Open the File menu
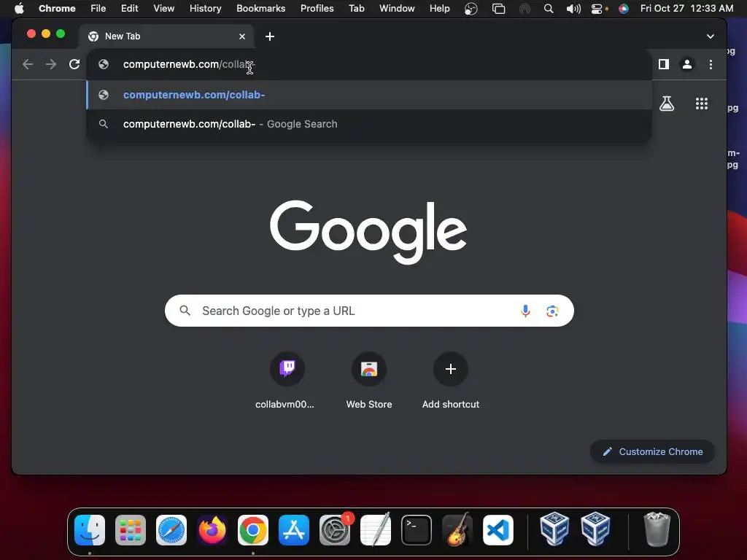 point(98,9)
